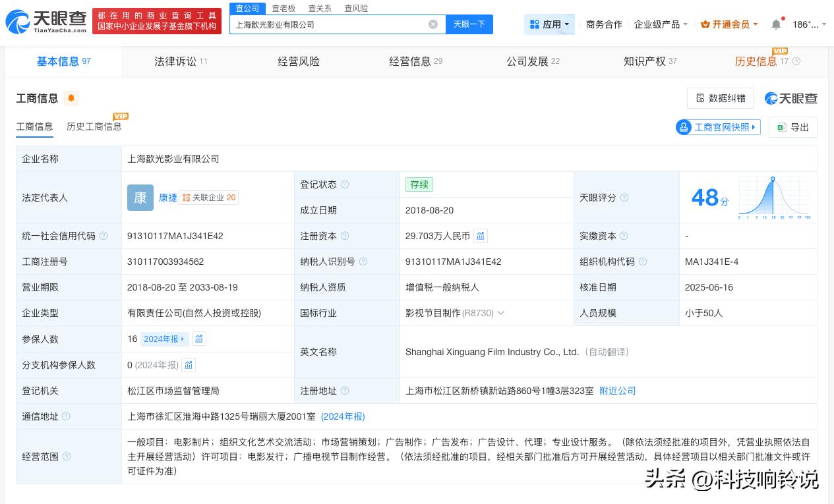The height and width of the screenshot is (504, 834).
Task: Open the 开通会员 membership dropdown
Action: pyautogui.click(x=729, y=24)
